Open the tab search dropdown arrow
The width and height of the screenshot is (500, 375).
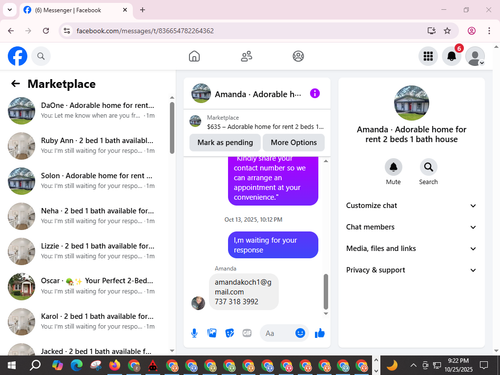pos(10,10)
